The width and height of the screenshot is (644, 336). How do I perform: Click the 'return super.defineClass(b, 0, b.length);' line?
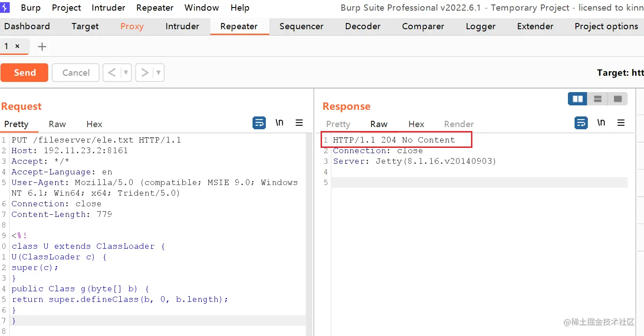[120, 299]
